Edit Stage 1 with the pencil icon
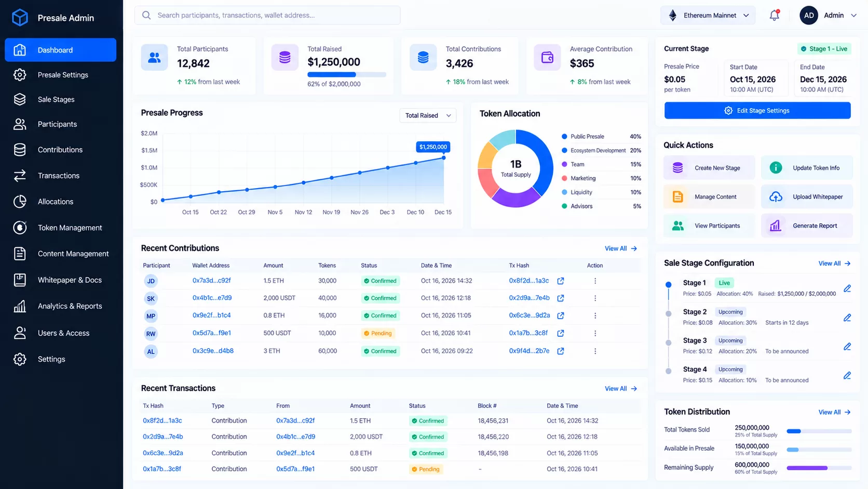This screenshot has width=868, height=489. click(x=847, y=288)
